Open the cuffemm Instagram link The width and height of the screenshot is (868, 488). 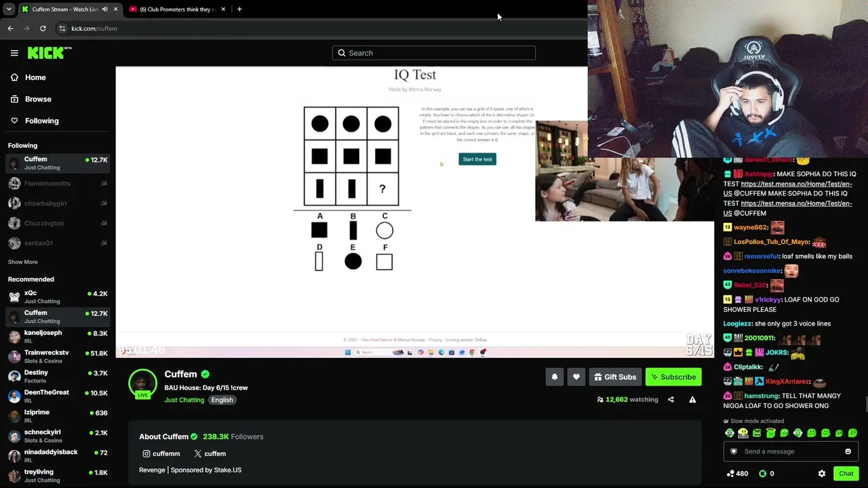[161, 453]
